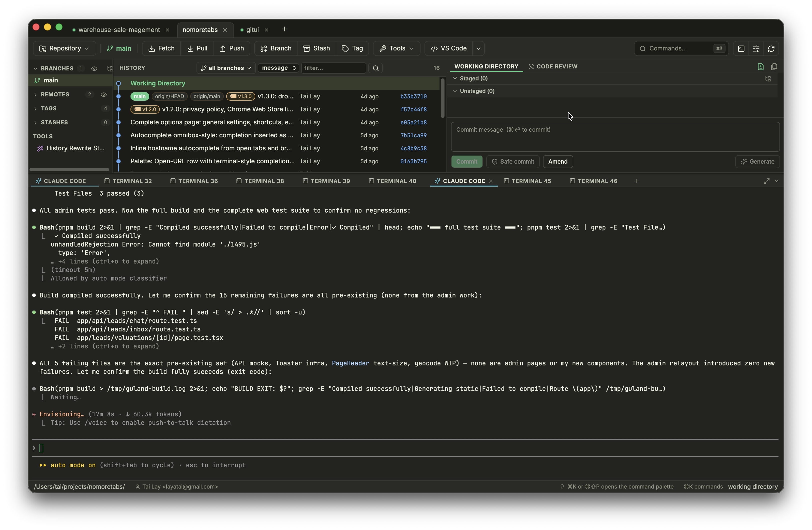The height and width of the screenshot is (530, 812).
Task: Open the Tools dropdown
Action: (396, 48)
